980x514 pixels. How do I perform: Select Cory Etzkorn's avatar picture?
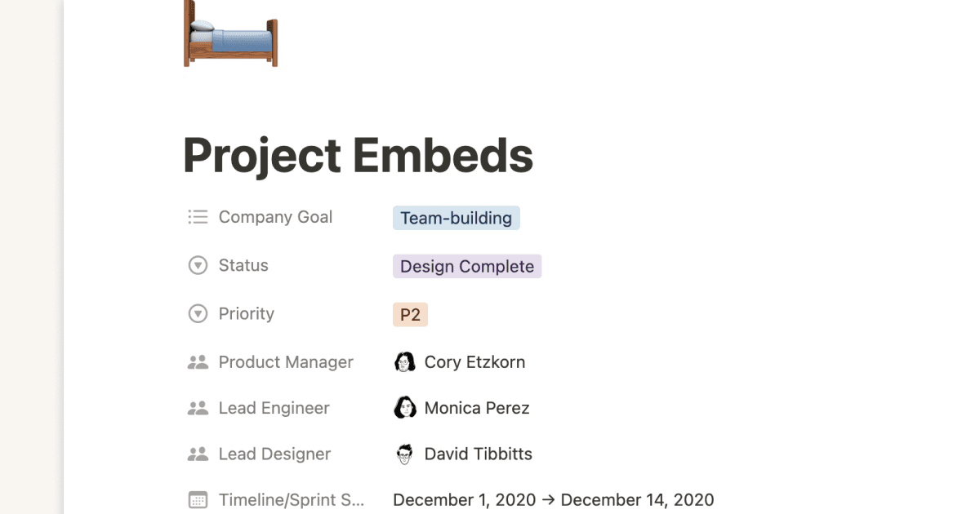pyautogui.click(x=406, y=361)
